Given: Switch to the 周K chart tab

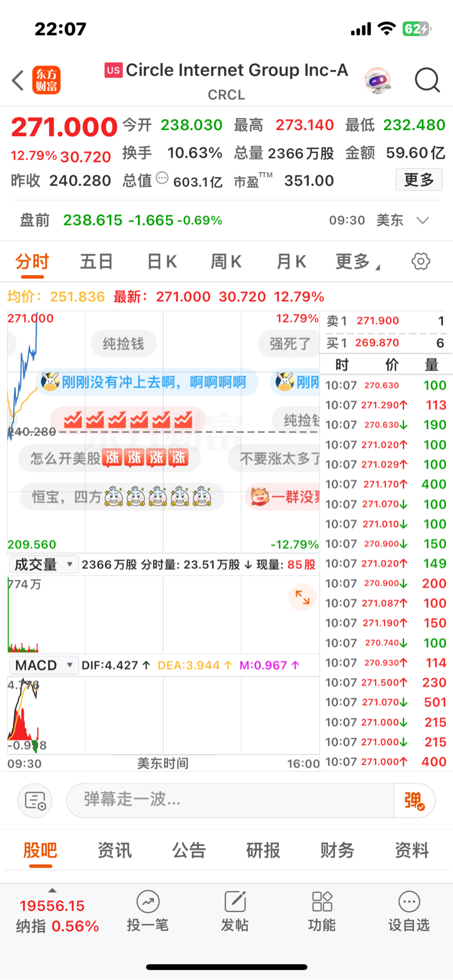Looking at the screenshot, I should click(x=226, y=262).
